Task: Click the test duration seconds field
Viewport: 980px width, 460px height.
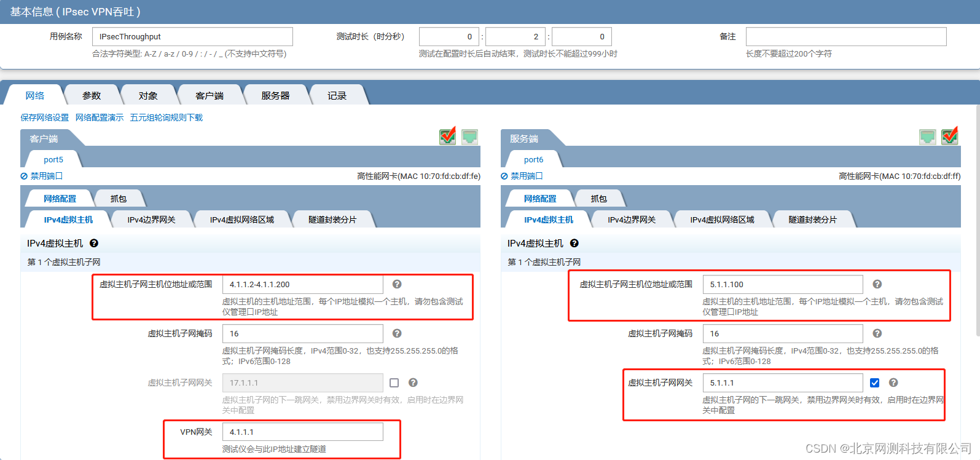Action: click(x=582, y=36)
